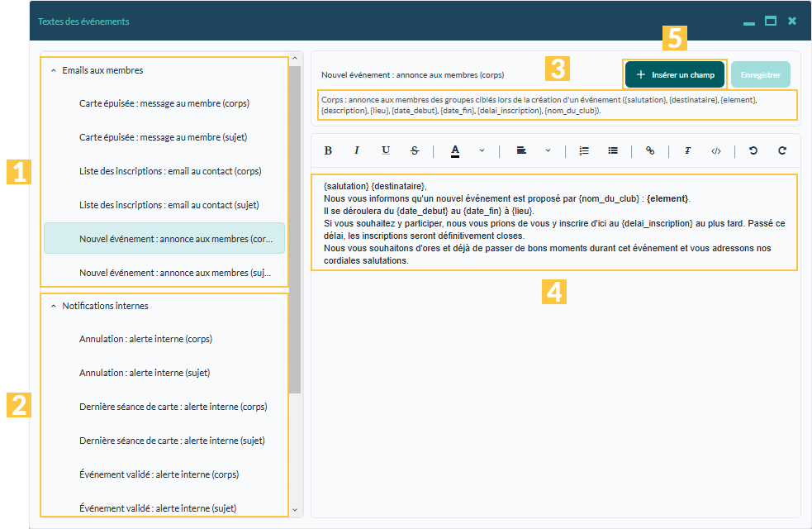Open Annulation : alerte interne (sujet)
The height and width of the screenshot is (529, 812).
[x=164, y=373]
